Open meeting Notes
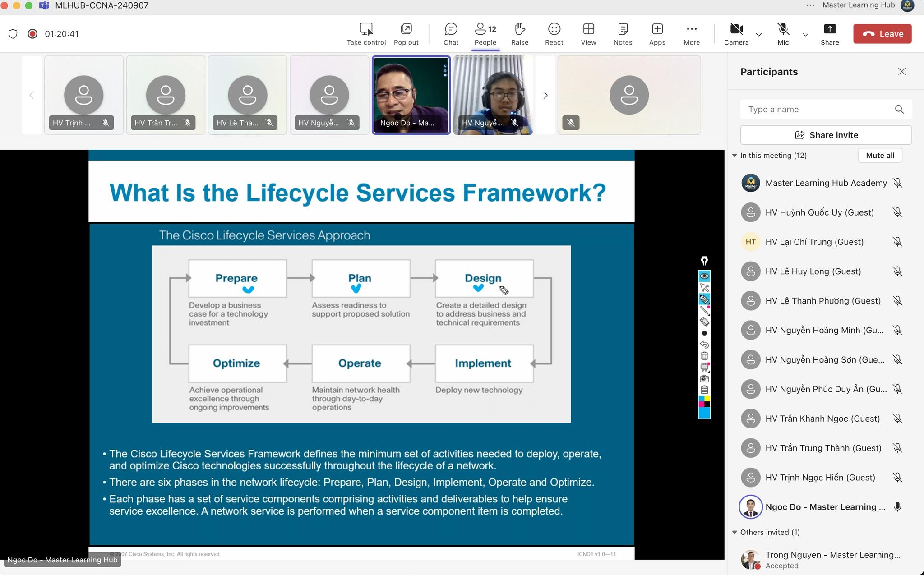The image size is (924, 575). pyautogui.click(x=623, y=34)
